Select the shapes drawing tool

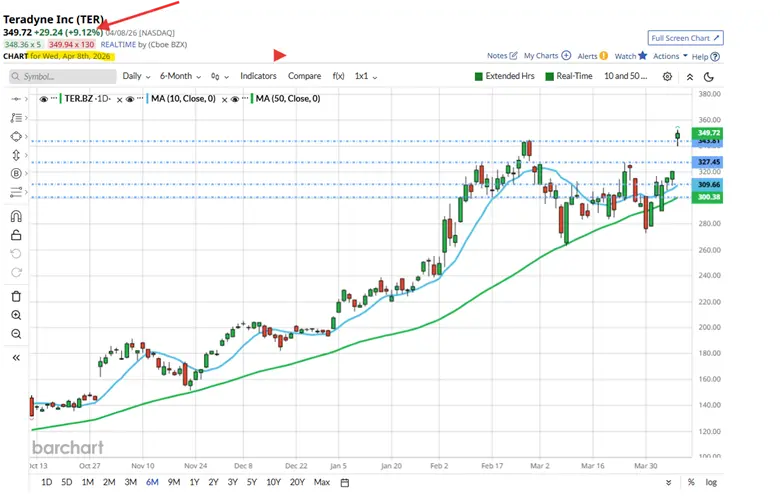pyautogui.click(x=16, y=136)
